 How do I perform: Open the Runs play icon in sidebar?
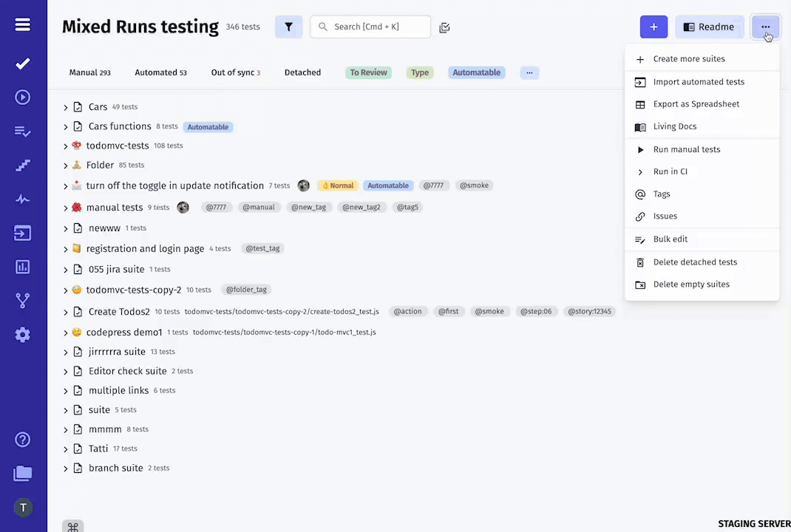point(23,97)
